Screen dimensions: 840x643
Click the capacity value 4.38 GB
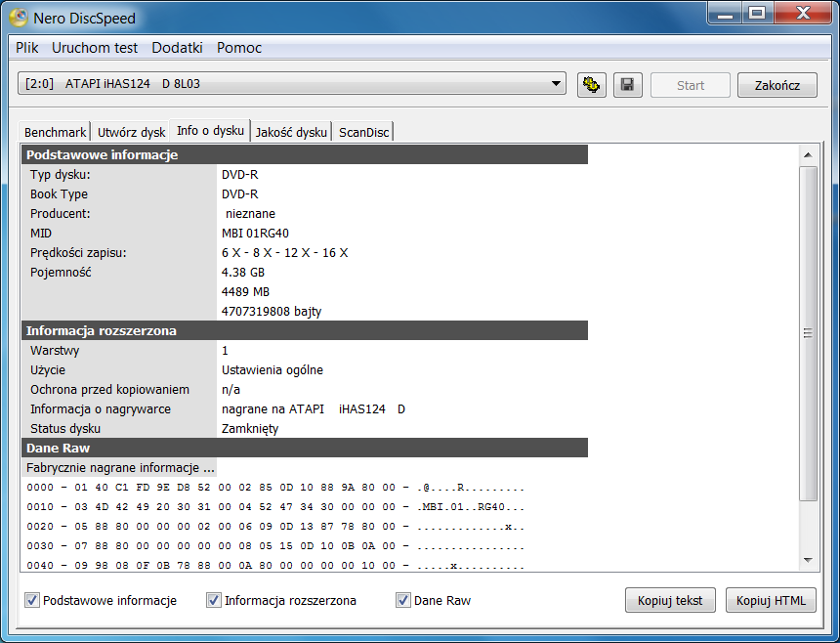coord(242,273)
